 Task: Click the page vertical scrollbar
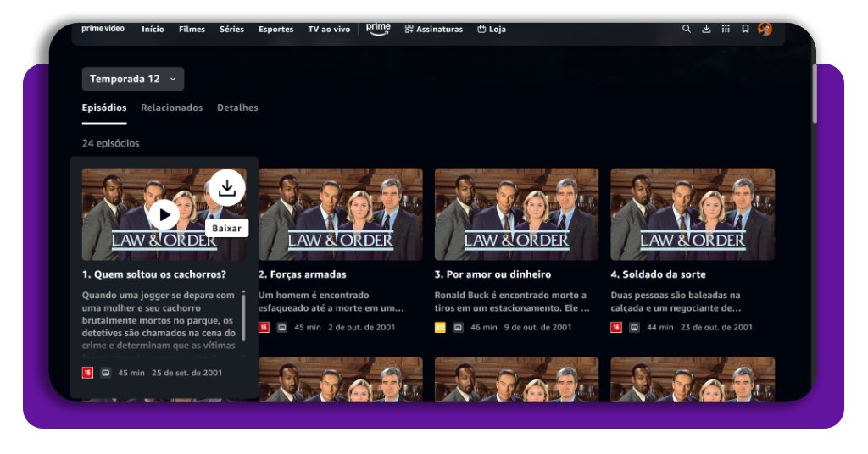click(815, 94)
